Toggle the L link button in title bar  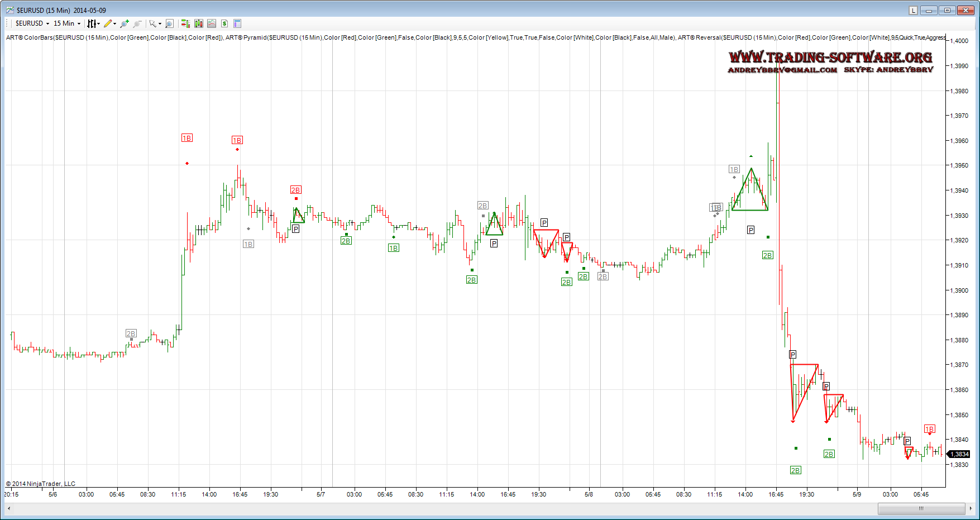click(913, 10)
